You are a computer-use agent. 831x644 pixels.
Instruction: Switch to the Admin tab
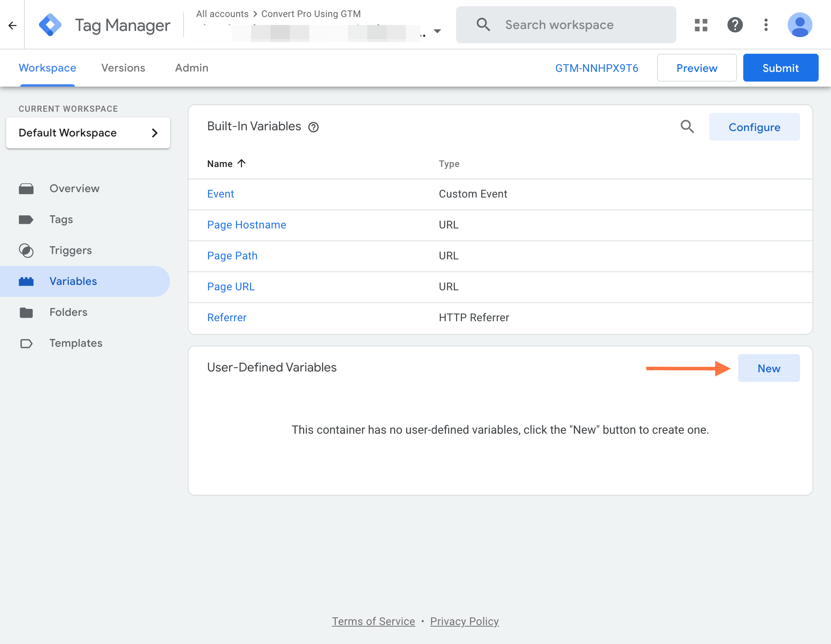click(192, 68)
